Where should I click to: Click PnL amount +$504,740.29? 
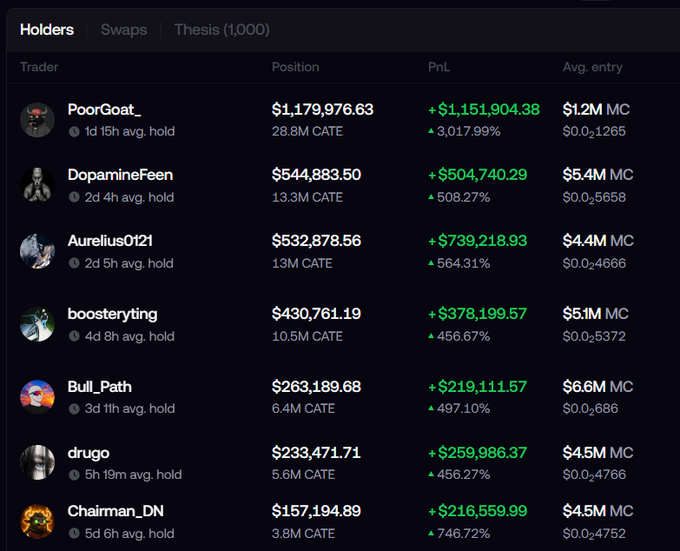click(x=477, y=175)
